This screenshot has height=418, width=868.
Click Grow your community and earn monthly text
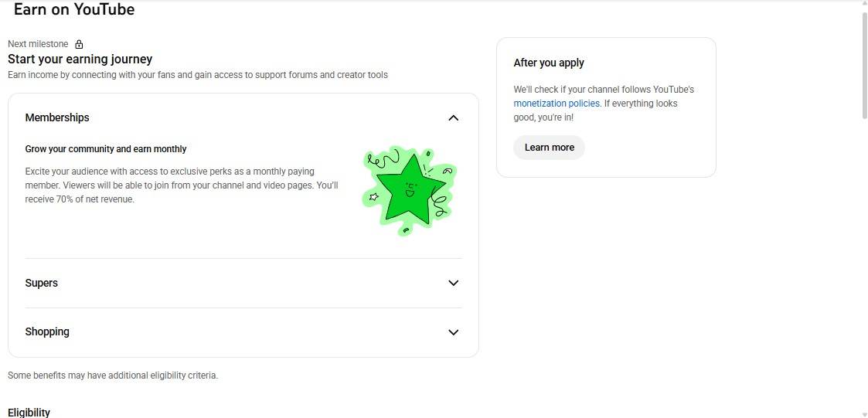(x=106, y=149)
